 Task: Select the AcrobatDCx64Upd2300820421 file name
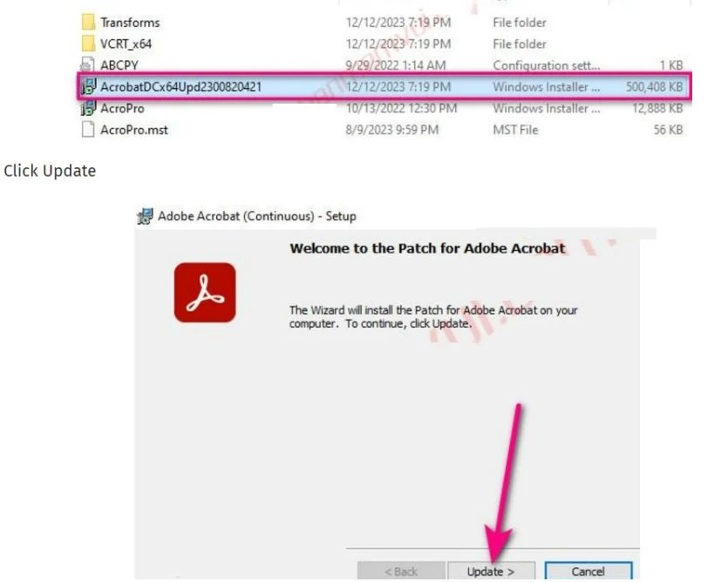point(181,87)
